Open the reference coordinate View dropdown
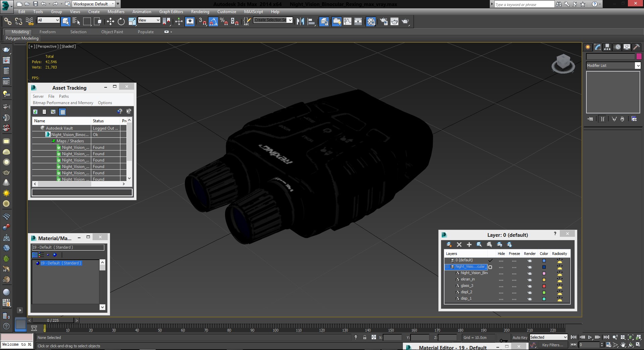 (149, 20)
